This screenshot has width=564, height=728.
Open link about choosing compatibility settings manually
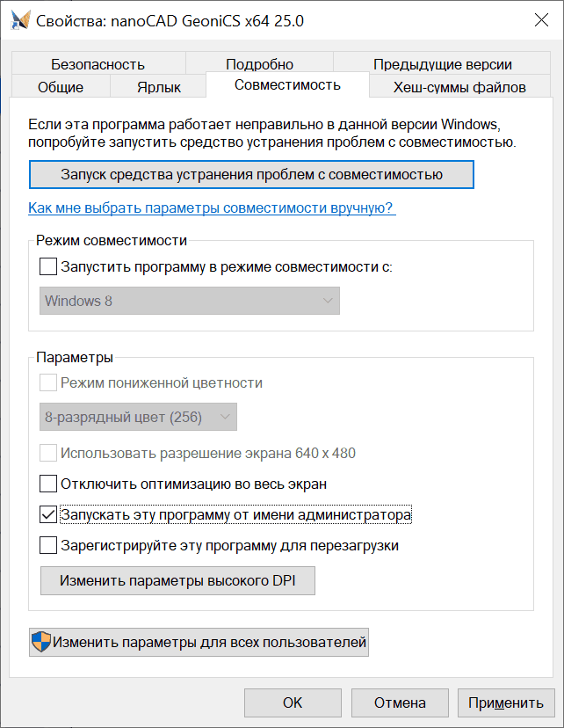(212, 207)
